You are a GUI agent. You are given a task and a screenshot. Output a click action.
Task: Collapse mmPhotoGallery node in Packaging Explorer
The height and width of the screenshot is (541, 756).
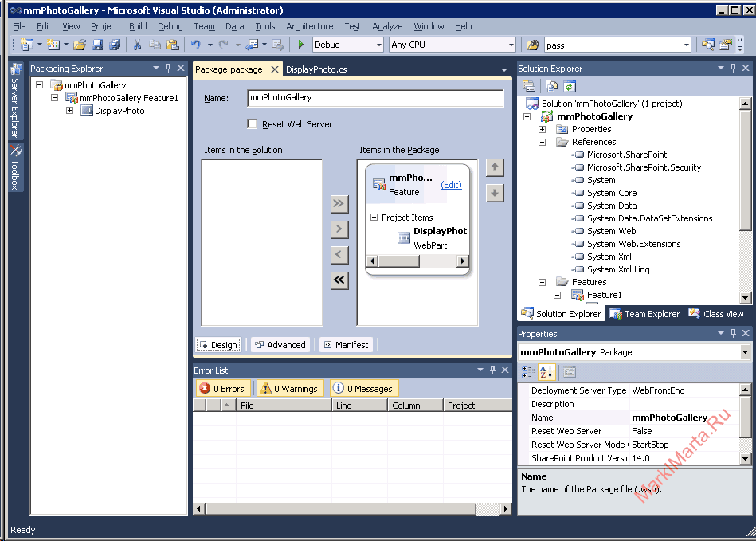(x=40, y=85)
